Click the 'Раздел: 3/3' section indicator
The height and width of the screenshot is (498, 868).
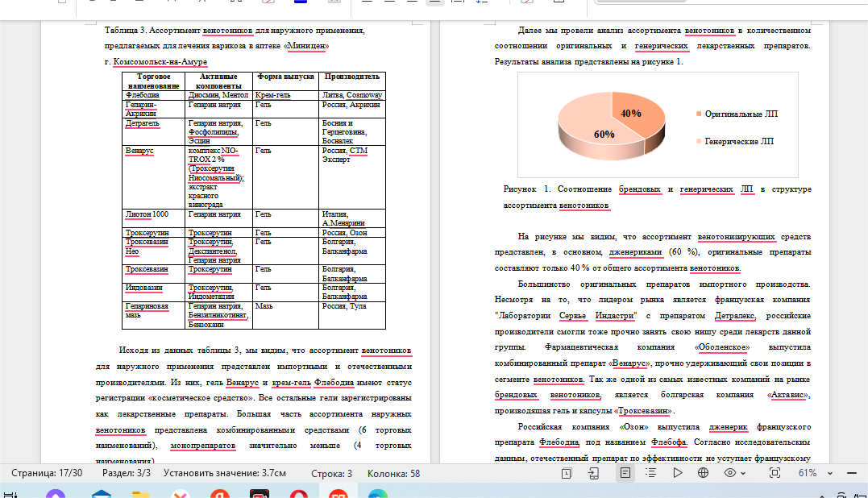pyautogui.click(x=127, y=473)
